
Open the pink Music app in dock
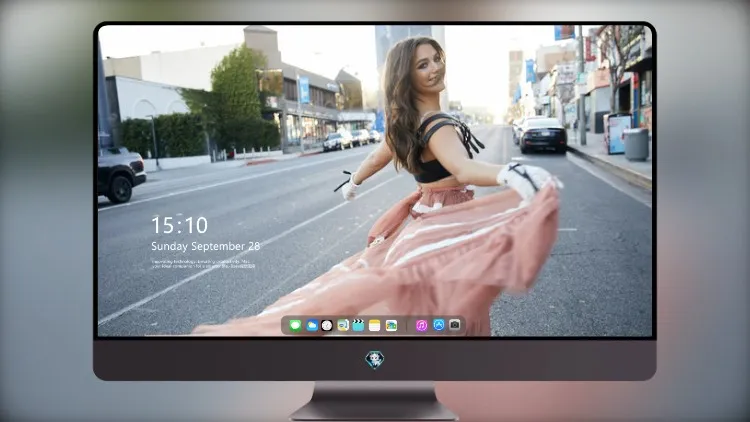(x=421, y=326)
